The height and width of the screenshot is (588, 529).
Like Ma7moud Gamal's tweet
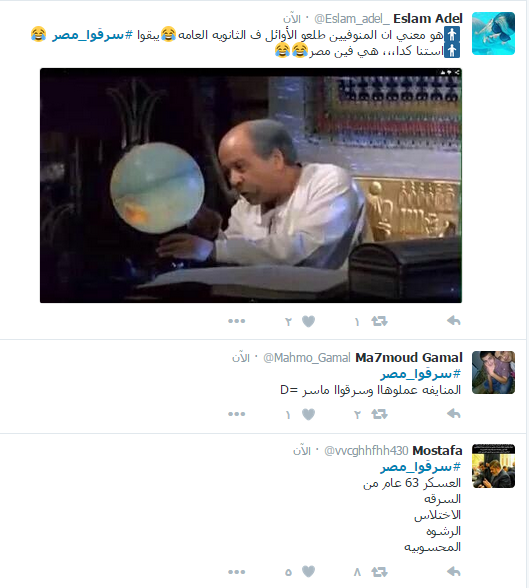(308, 414)
